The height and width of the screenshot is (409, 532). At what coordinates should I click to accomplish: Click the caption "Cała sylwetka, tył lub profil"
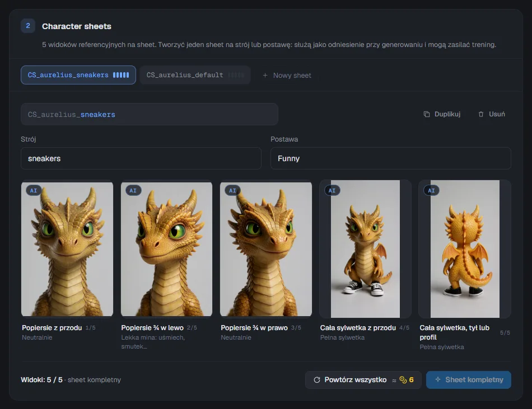pyautogui.click(x=454, y=332)
